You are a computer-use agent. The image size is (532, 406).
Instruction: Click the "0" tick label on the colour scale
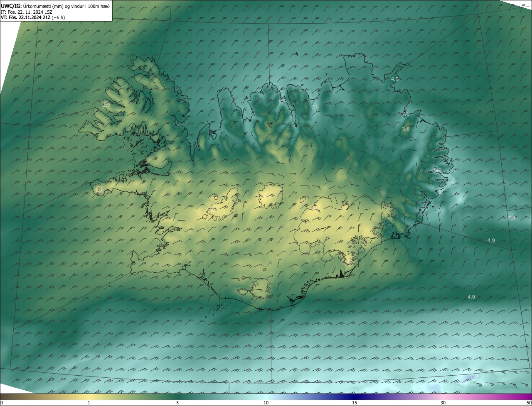click(2, 403)
